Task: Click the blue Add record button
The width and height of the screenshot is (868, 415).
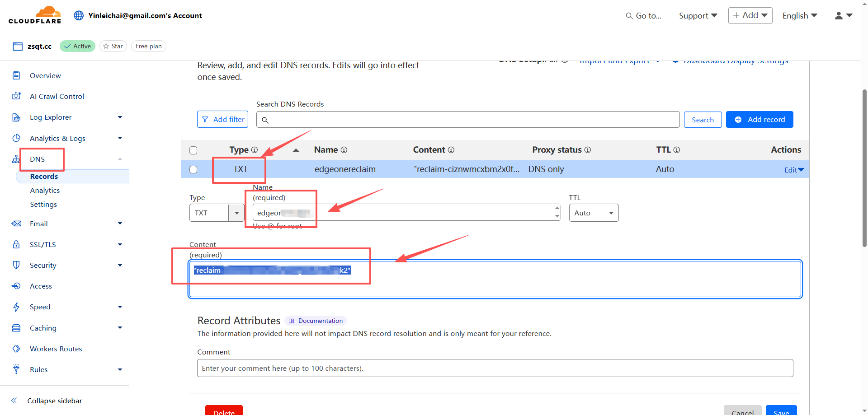Action: click(759, 119)
